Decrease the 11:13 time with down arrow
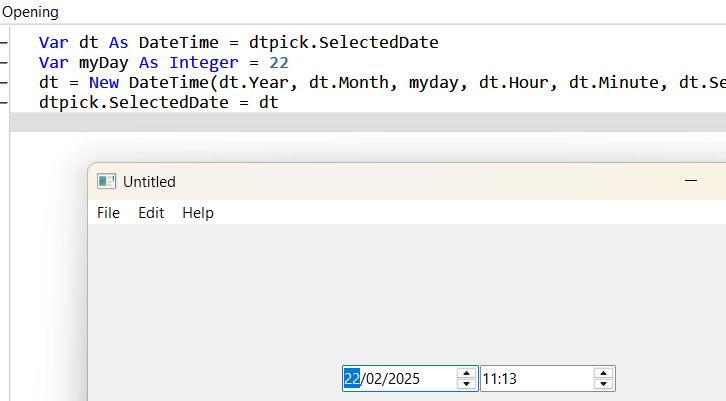This screenshot has width=726, height=401. click(x=603, y=384)
